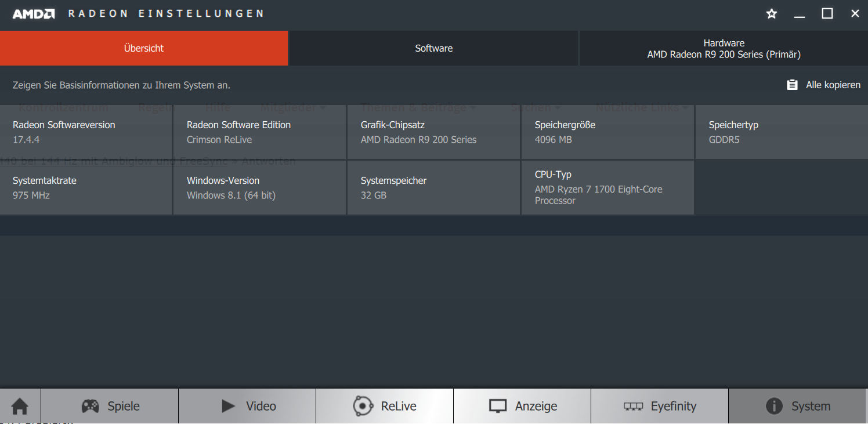Open the Video section

pos(247,406)
